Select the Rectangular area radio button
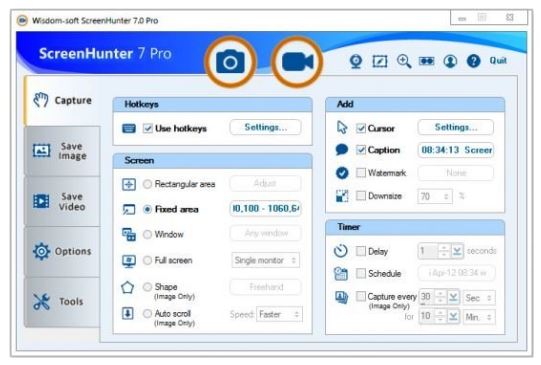541x365 pixels. (x=147, y=184)
